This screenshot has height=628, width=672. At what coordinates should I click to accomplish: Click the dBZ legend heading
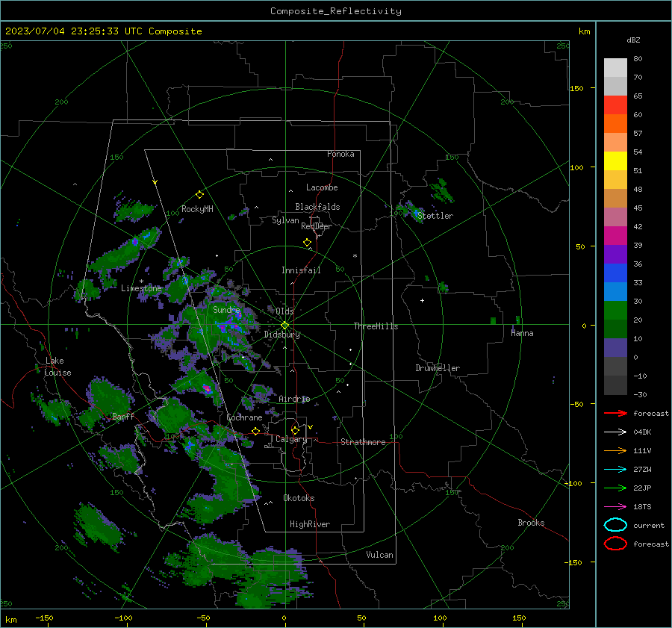(633, 40)
